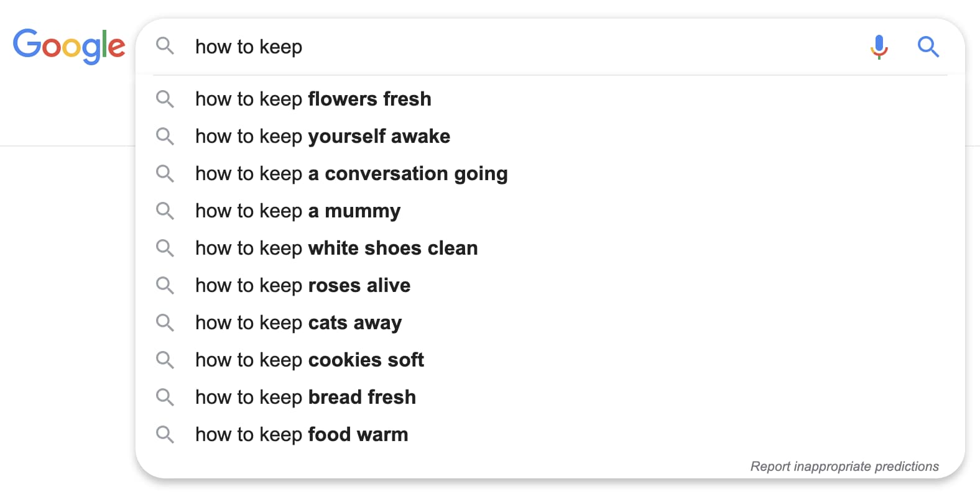This screenshot has height=497, width=980.
Task: Select "how to keep flowers fresh" suggestion
Action: (313, 99)
